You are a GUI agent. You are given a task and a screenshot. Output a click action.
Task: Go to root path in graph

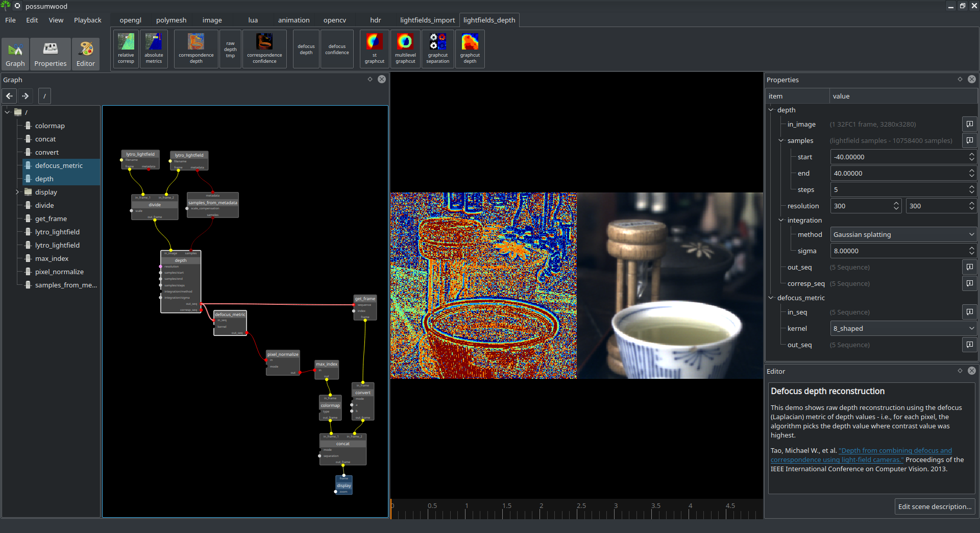44,96
